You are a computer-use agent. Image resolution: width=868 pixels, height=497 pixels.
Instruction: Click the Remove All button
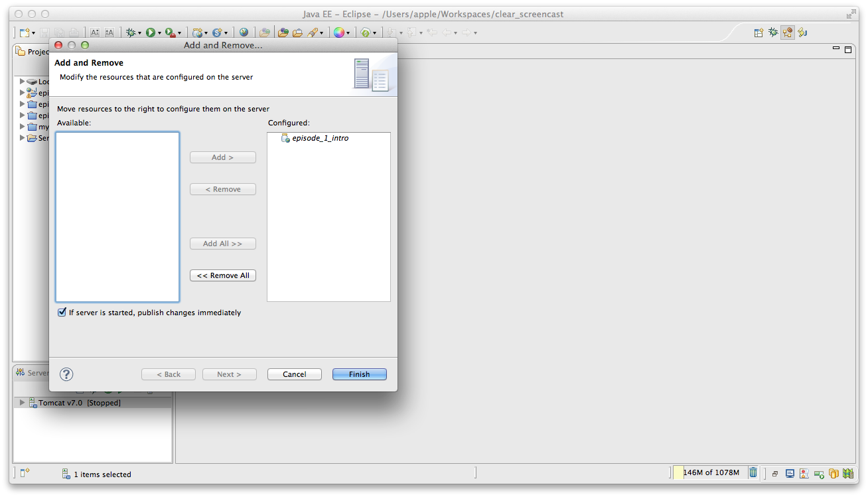tap(223, 275)
